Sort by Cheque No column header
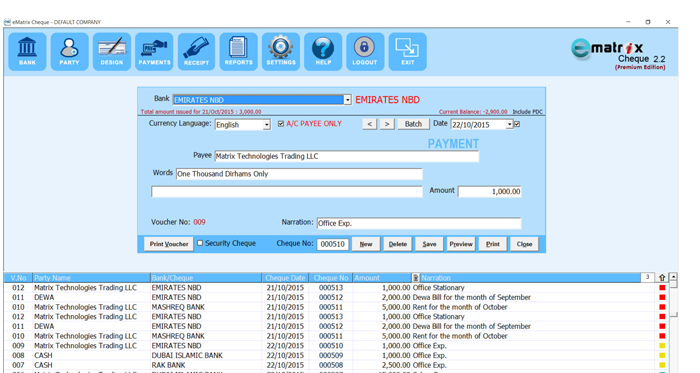This screenshot has width=700, height=373. coord(331,278)
